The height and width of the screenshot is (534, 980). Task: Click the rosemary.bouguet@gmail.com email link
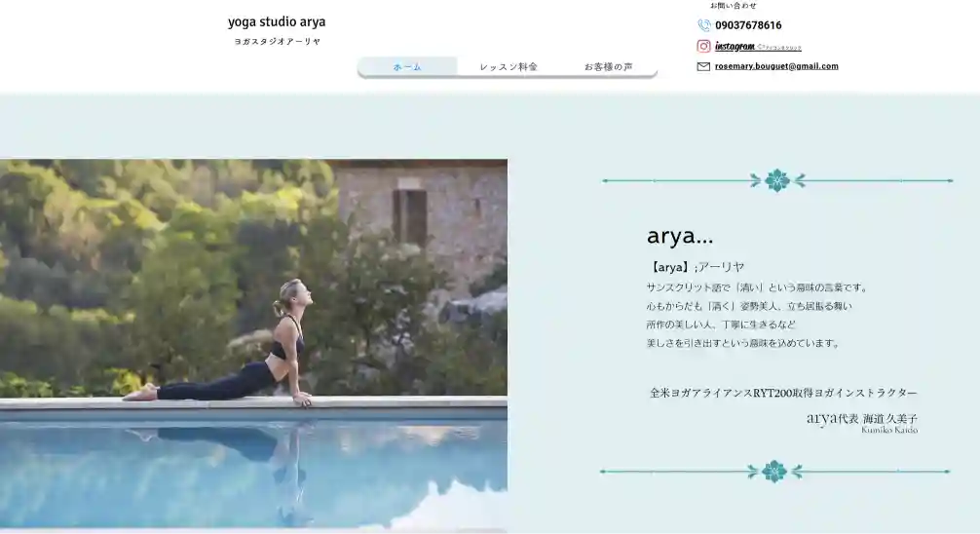point(776,66)
